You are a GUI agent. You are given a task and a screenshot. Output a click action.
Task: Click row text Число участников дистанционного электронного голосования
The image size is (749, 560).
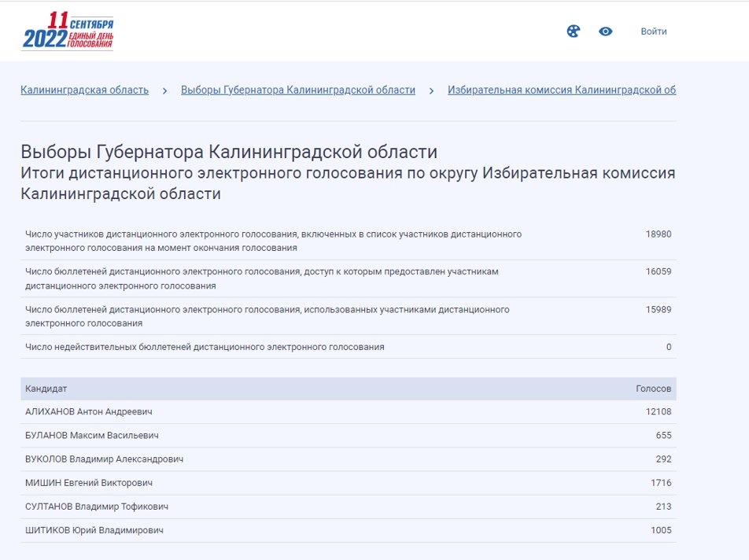[273, 241]
